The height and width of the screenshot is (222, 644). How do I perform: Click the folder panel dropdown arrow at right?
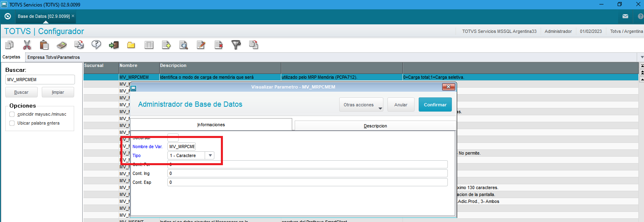642,57
